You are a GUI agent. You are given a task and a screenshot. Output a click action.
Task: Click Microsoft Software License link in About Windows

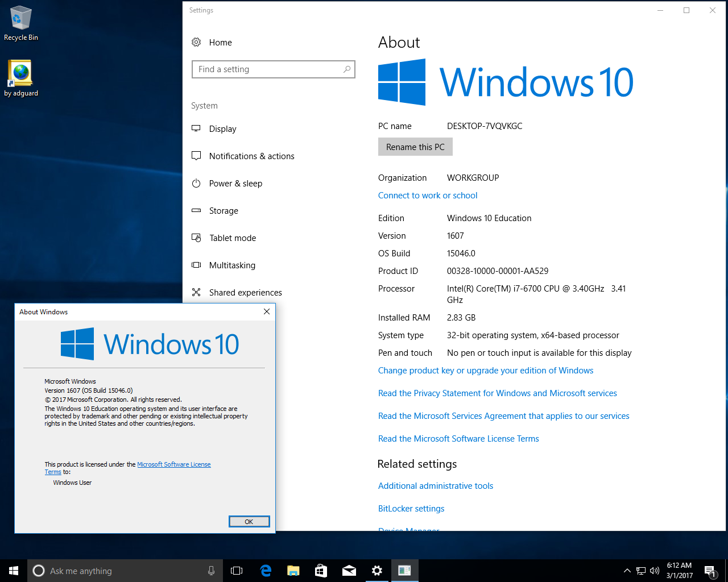click(x=174, y=464)
